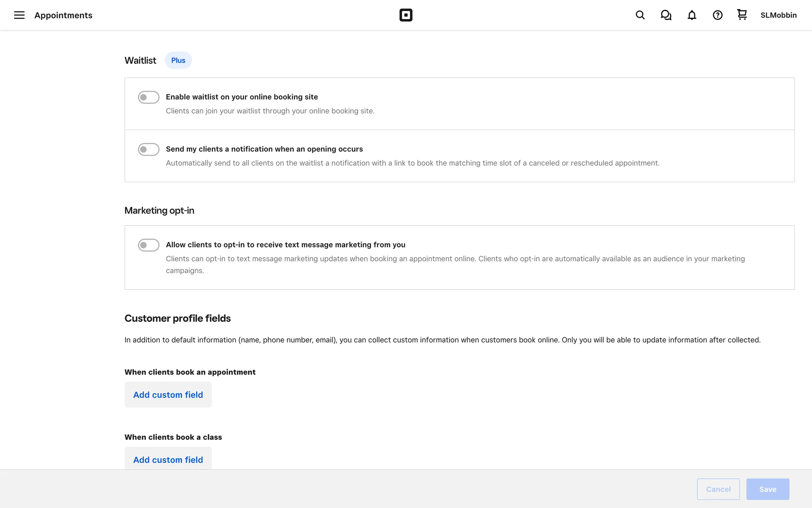
Task: Click the Plus badge beside Waitlist
Action: point(178,61)
